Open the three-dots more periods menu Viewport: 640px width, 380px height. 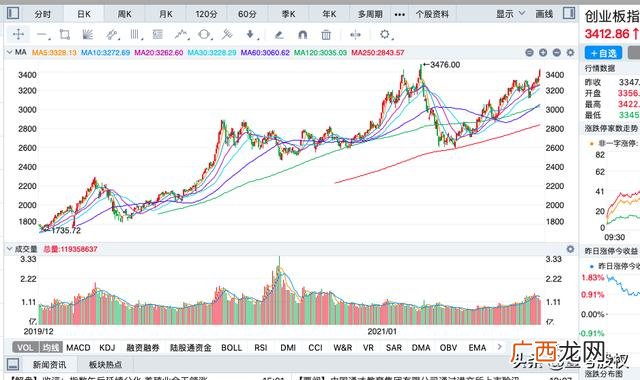tap(400, 14)
